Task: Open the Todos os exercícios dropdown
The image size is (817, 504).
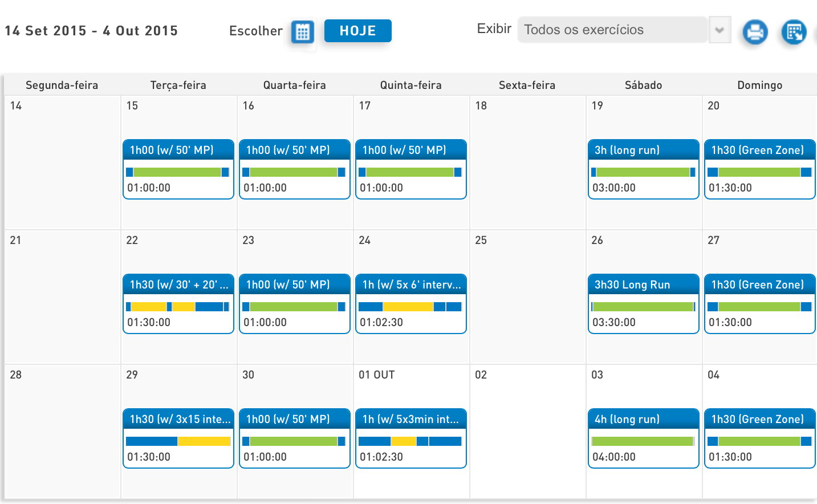Action: pos(612,30)
